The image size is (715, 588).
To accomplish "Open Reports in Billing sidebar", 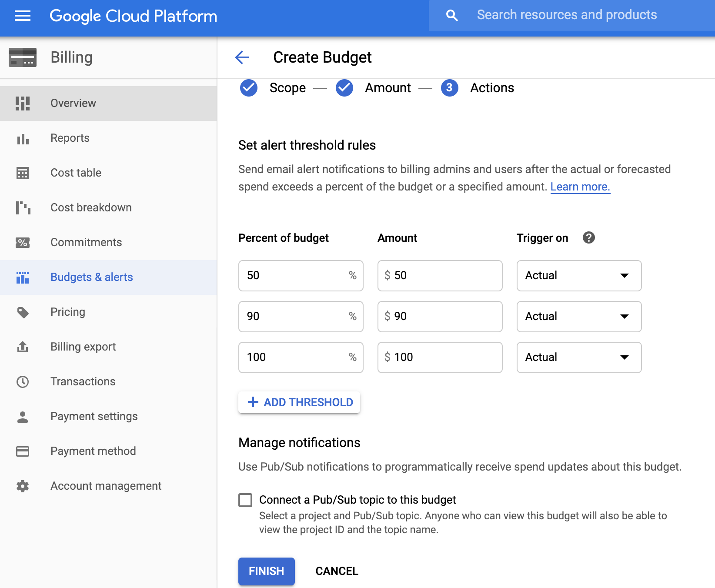I will (109, 138).
